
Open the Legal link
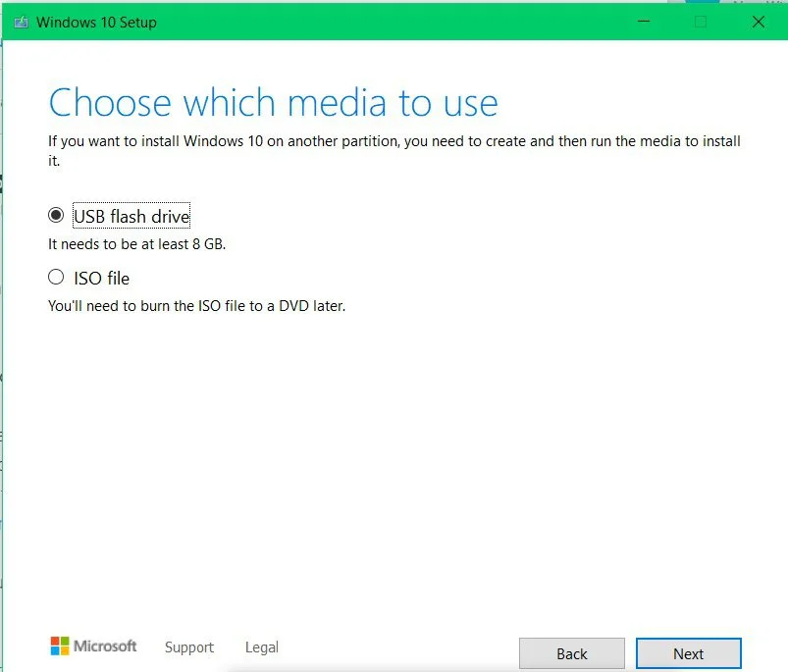[262, 646]
